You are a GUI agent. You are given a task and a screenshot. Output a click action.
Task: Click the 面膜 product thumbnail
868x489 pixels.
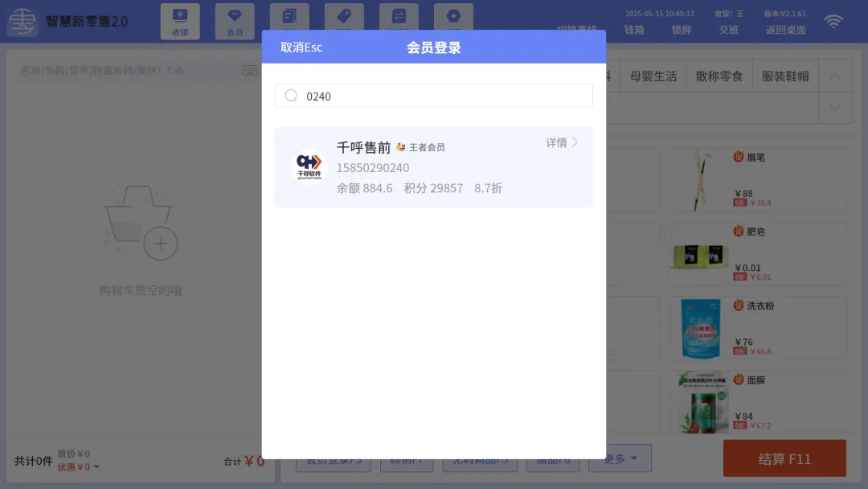(x=702, y=403)
